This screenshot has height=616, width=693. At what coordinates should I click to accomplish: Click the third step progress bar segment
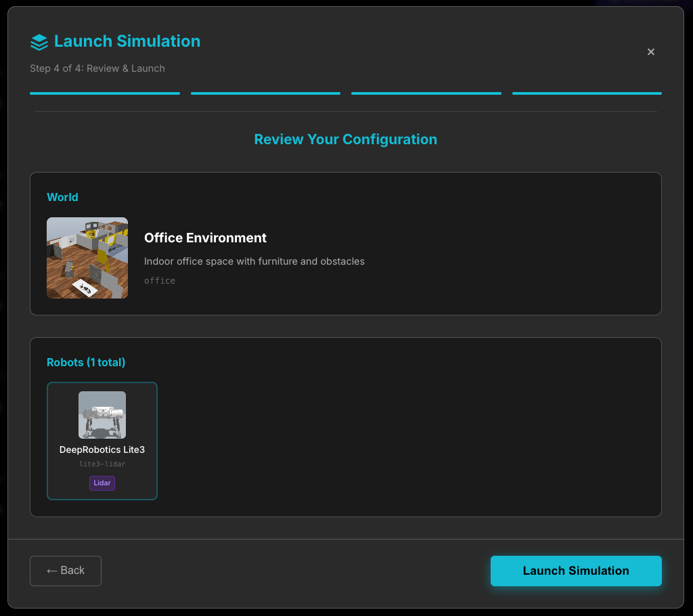[426, 93]
